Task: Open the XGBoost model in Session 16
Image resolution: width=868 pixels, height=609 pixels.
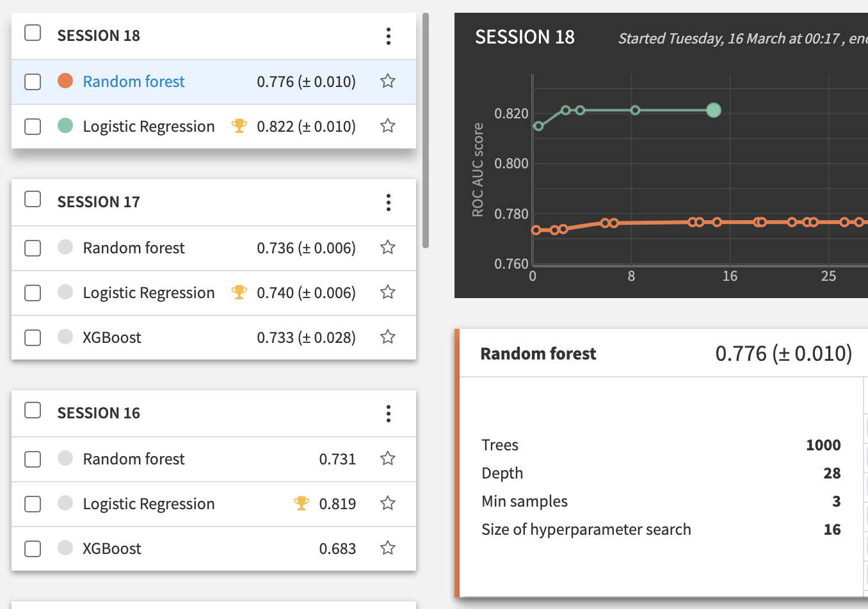Action: tap(112, 549)
